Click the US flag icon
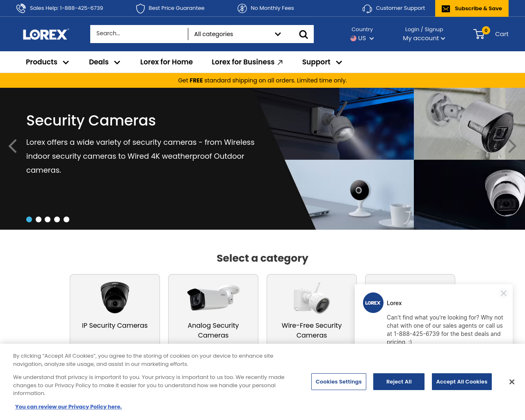This screenshot has width=525, height=420. tap(353, 39)
